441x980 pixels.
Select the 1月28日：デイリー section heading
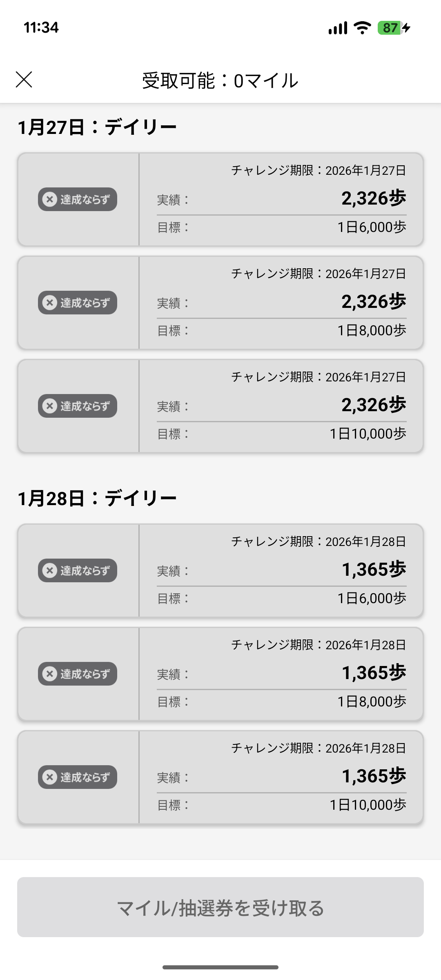point(97,498)
